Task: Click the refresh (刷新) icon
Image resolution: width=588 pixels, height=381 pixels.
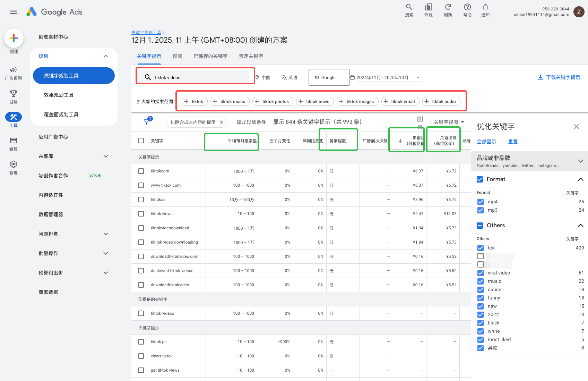Action: 448,10
